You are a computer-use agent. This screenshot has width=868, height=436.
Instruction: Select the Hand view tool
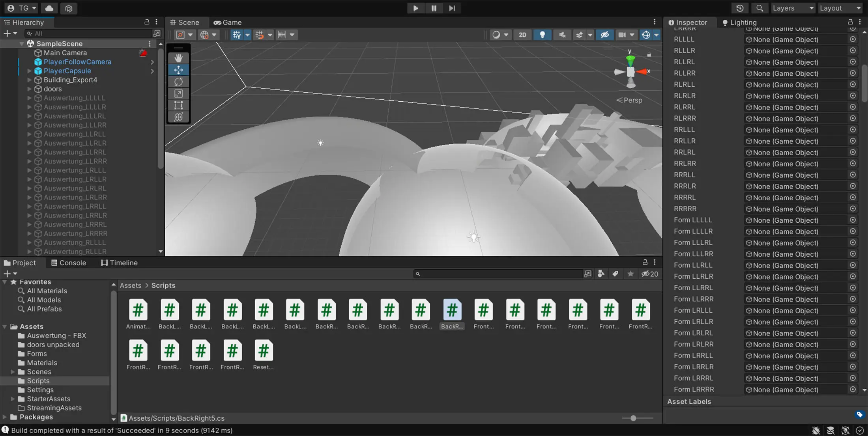(178, 58)
